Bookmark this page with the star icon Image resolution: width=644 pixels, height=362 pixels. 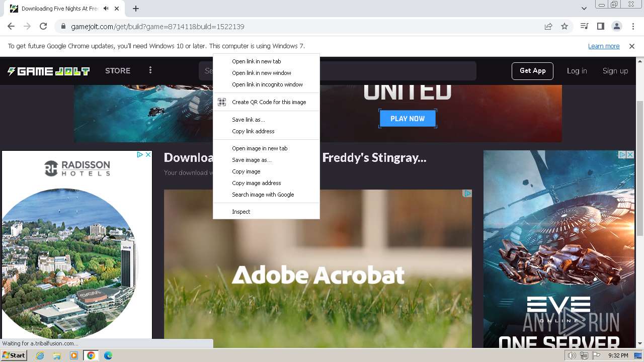coord(565,26)
